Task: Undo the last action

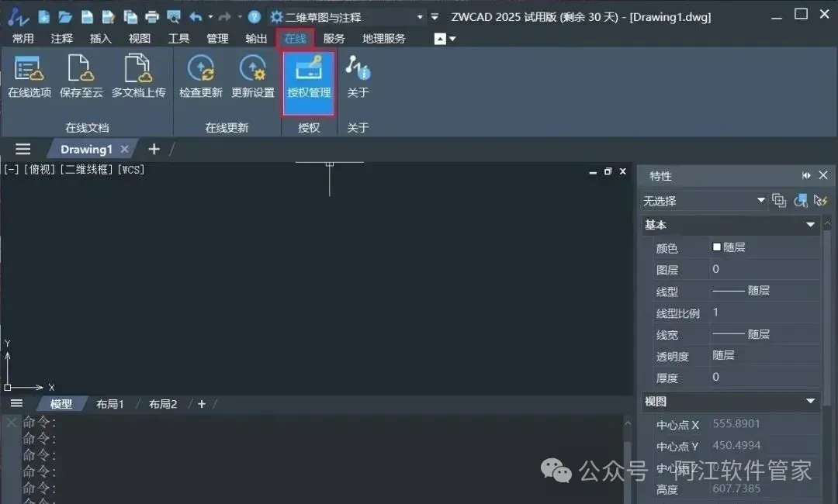Action: point(196,17)
